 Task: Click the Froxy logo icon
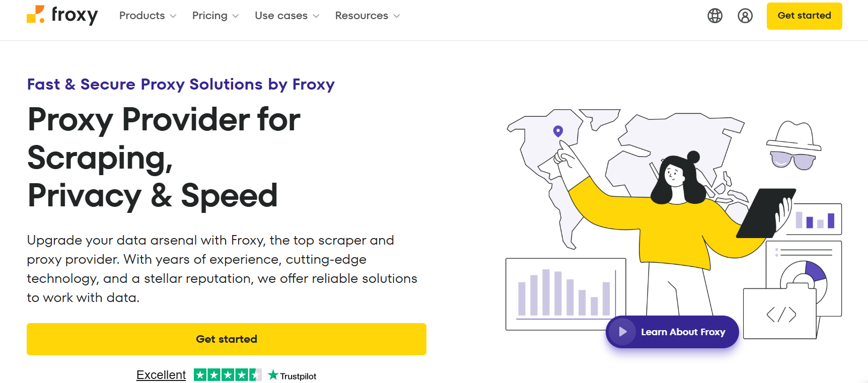(36, 15)
